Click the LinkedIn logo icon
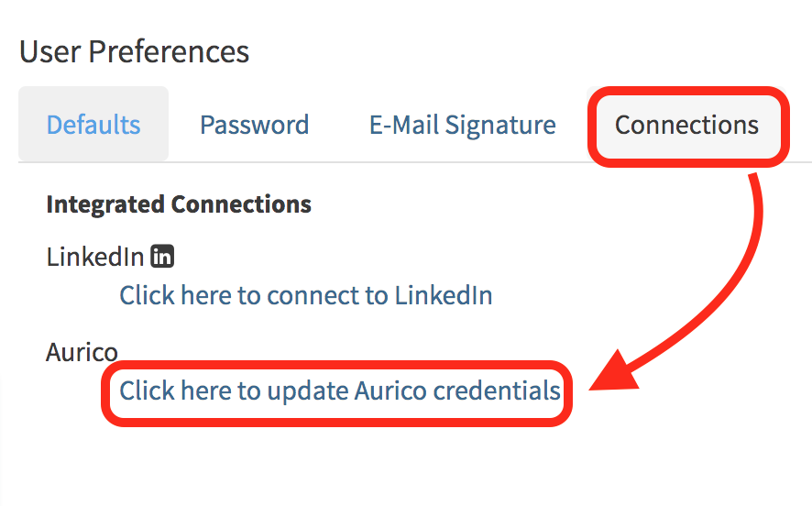The image size is (812, 506). (162, 257)
